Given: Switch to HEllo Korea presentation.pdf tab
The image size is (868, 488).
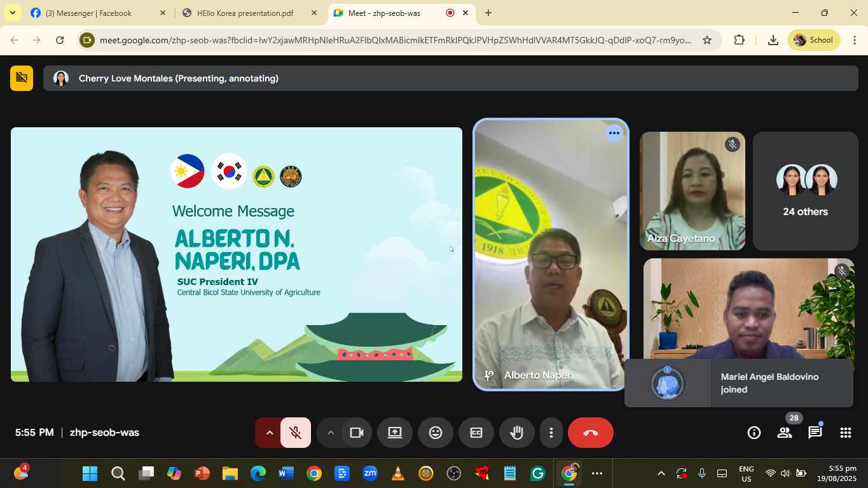Looking at the screenshot, I should (x=245, y=13).
